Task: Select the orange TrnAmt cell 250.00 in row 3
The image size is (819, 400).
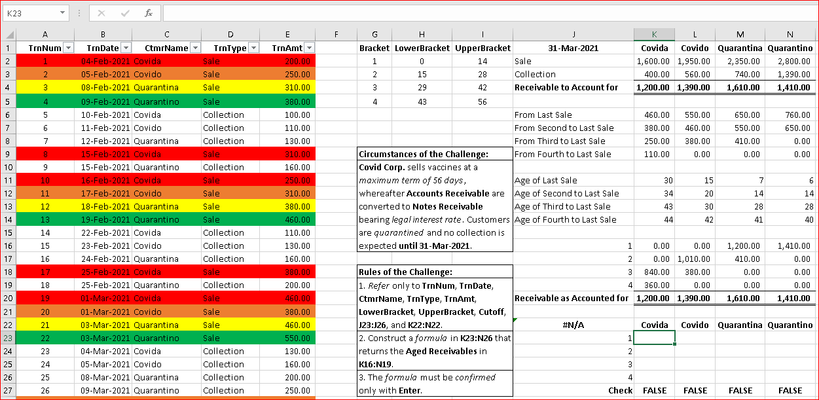Action: click(x=287, y=74)
